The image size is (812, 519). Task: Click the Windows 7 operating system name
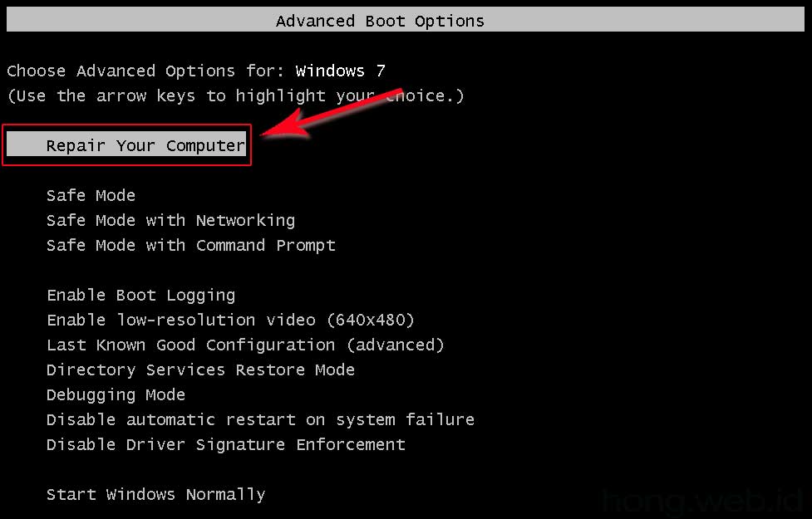pyautogui.click(x=340, y=71)
